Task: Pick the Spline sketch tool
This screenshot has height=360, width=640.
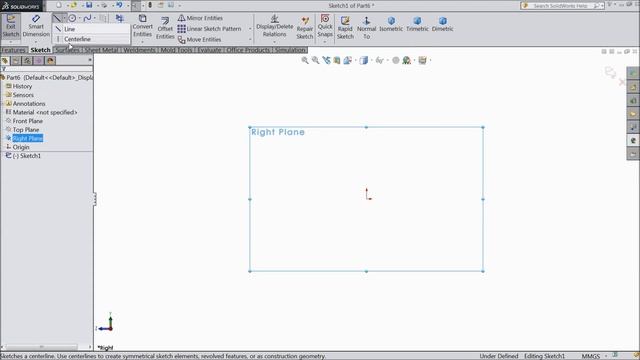Action: pos(87,18)
